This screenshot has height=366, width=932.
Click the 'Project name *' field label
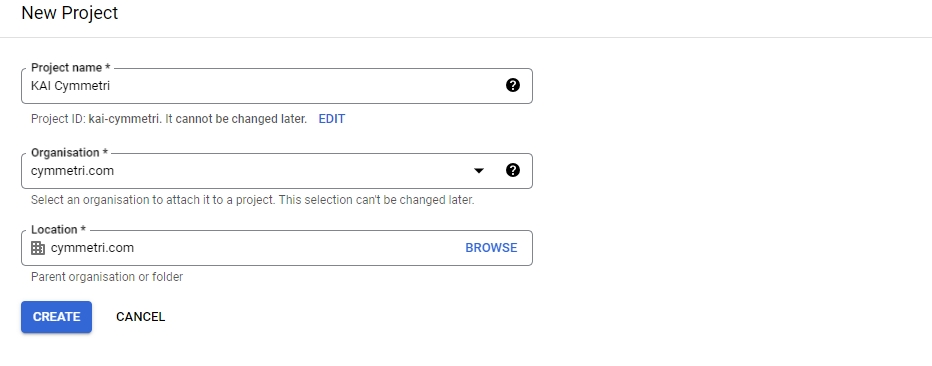pos(71,68)
